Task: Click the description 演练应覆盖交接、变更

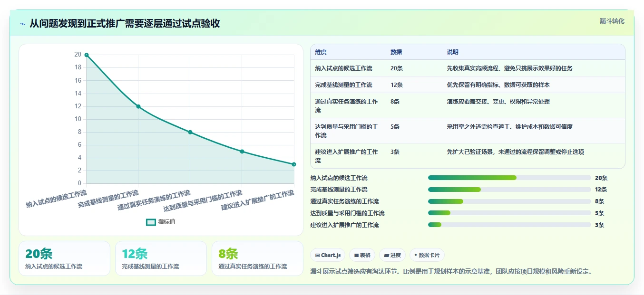Action: point(498,101)
